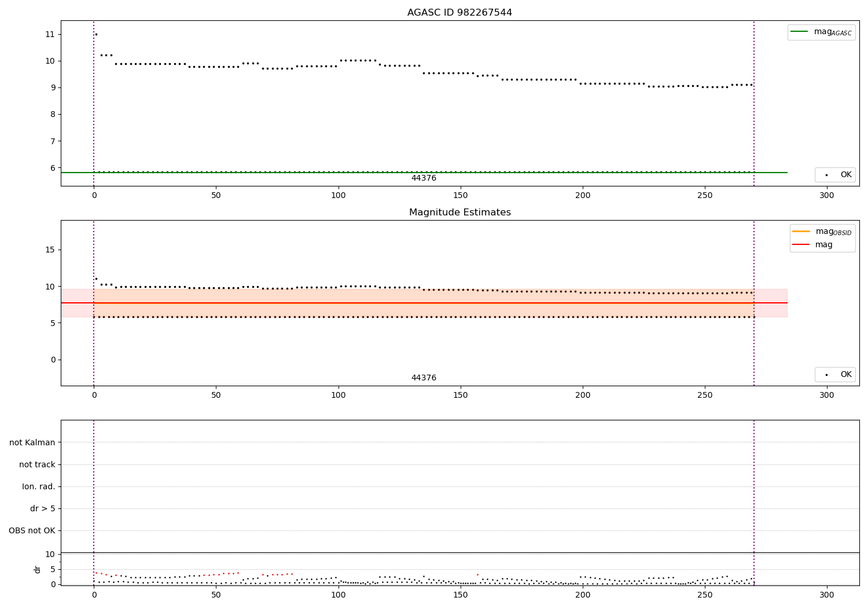Click y-tick '11' on the top plot
868x608 pixels.
point(50,34)
